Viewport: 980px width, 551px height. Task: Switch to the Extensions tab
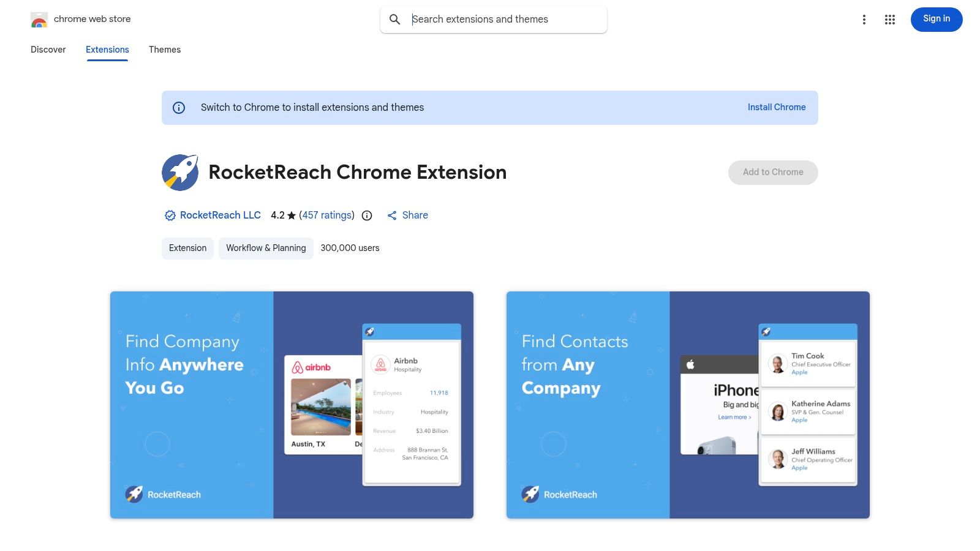107,50
